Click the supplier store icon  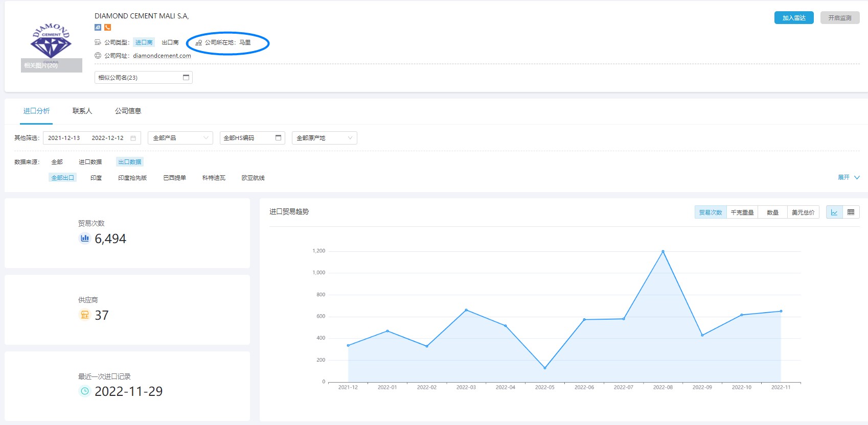(85, 315)
